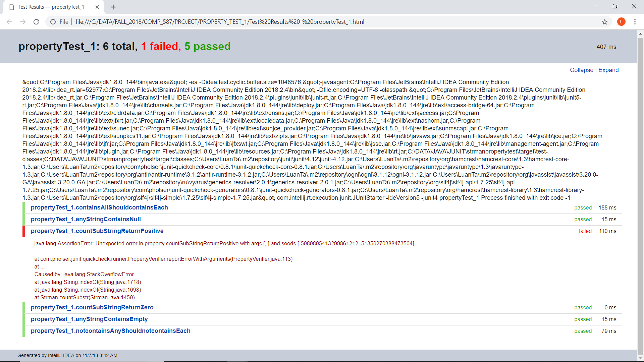Click the 188 ms duration value

coord(607,207)
